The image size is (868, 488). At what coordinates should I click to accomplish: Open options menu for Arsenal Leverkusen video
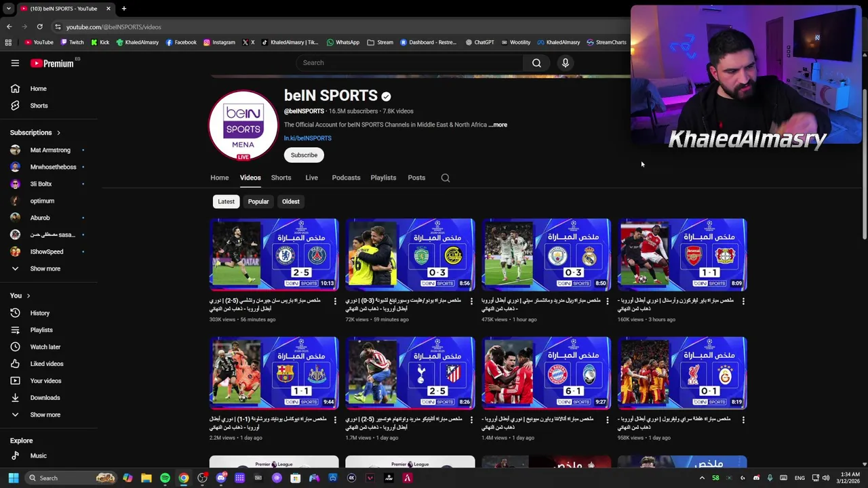[743, 301]
